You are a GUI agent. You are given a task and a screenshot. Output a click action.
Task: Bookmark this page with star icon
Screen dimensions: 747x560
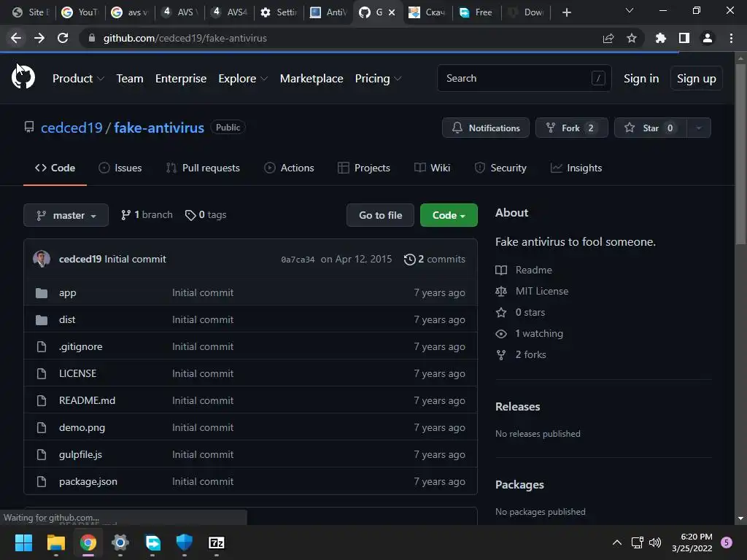tap(631, 38)
